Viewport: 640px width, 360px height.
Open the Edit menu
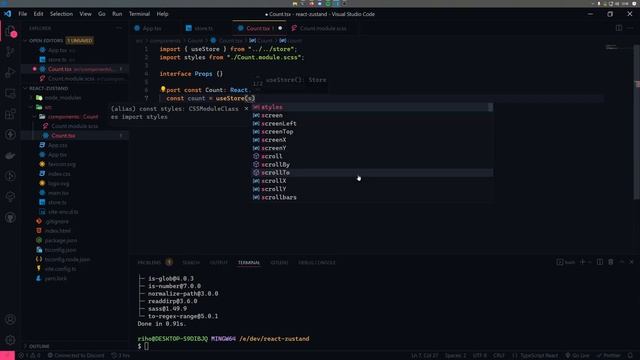tap(38, 14)
